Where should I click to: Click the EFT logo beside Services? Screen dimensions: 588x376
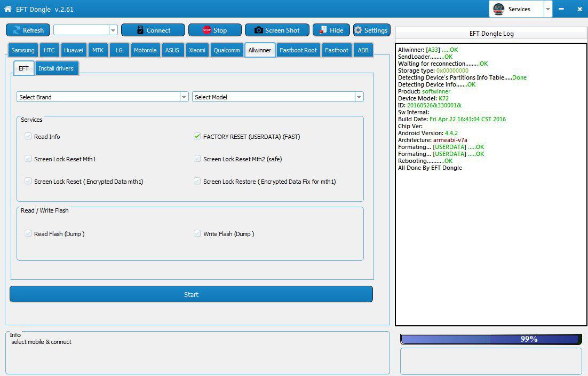[498, 9]
